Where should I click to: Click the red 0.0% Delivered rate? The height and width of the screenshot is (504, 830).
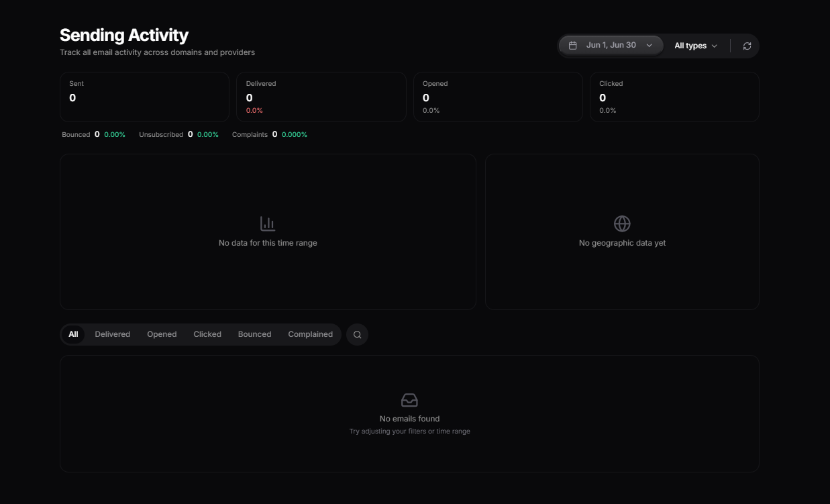point(254,111)
